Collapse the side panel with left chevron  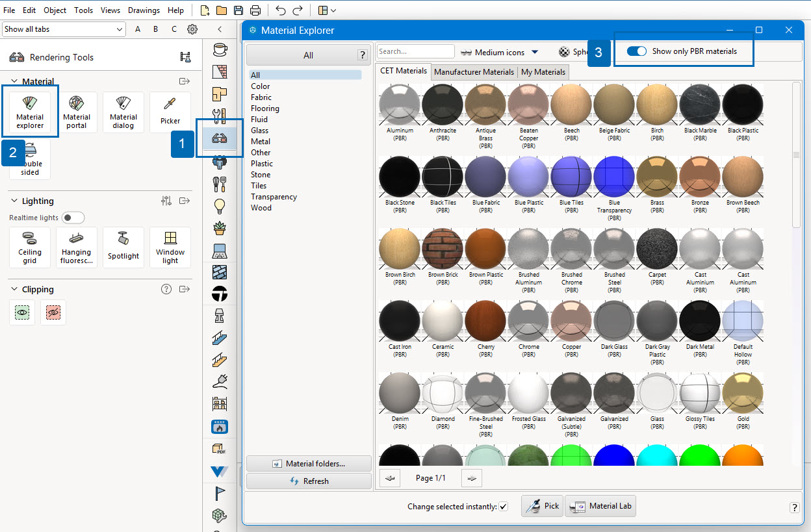click(x=220, y=29)
